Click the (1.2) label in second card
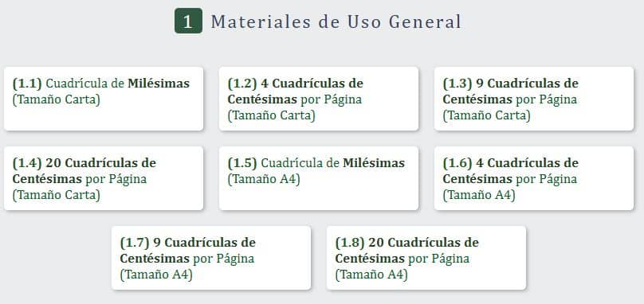Image resolution: width=644 pixels, height=304 pixels. coord(242,84)
